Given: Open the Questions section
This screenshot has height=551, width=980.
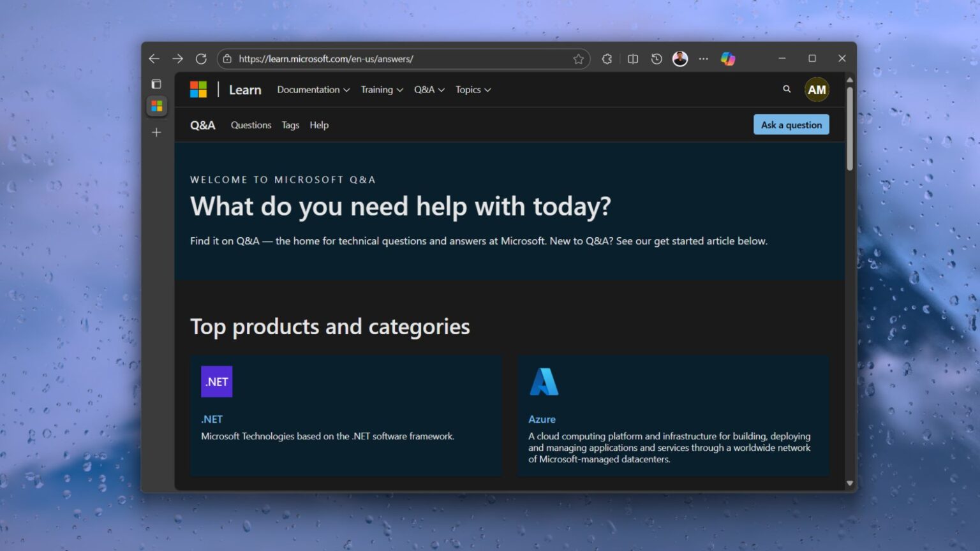Looking at the screenshot, I should (251, 125).
